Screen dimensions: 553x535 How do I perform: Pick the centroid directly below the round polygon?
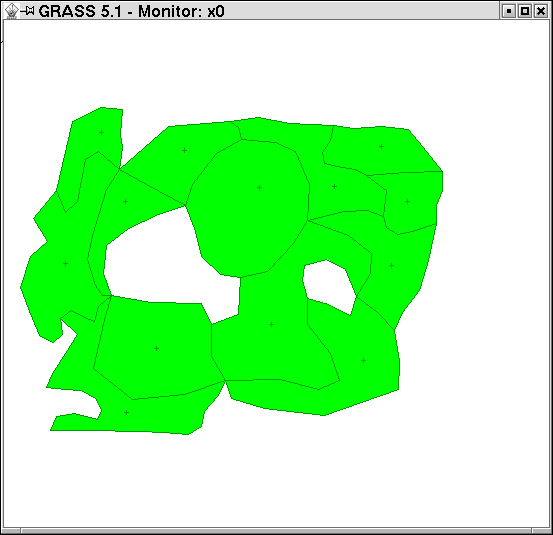pos(271,324)
